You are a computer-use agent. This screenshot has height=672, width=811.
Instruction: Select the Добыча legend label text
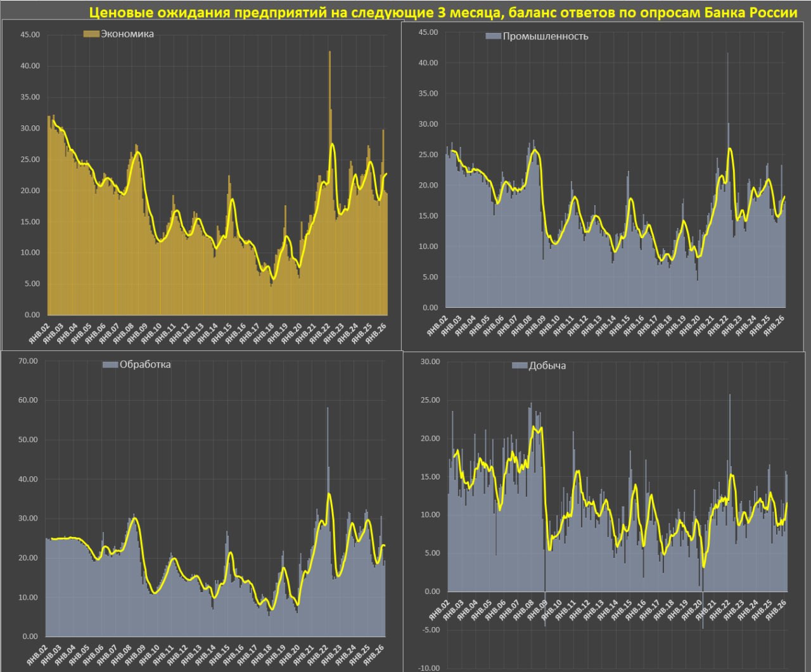pyautogui.click(x=547, y=366)
